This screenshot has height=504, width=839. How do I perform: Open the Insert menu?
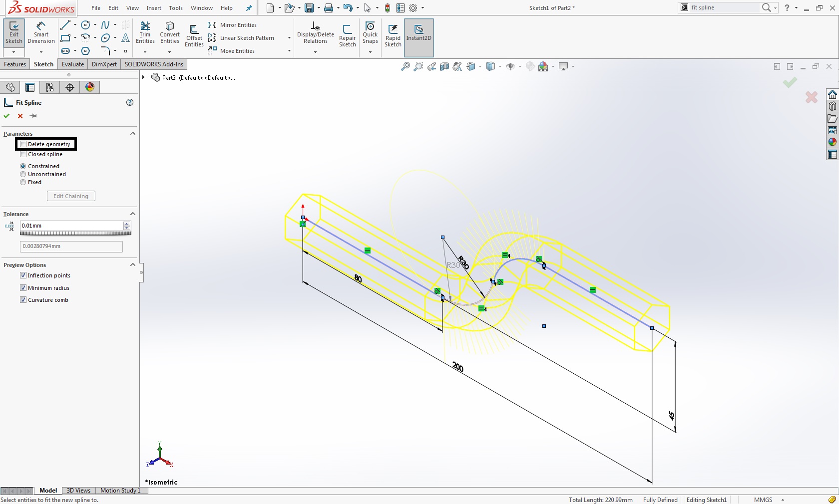pyautogui.click(x=154, y=8)
